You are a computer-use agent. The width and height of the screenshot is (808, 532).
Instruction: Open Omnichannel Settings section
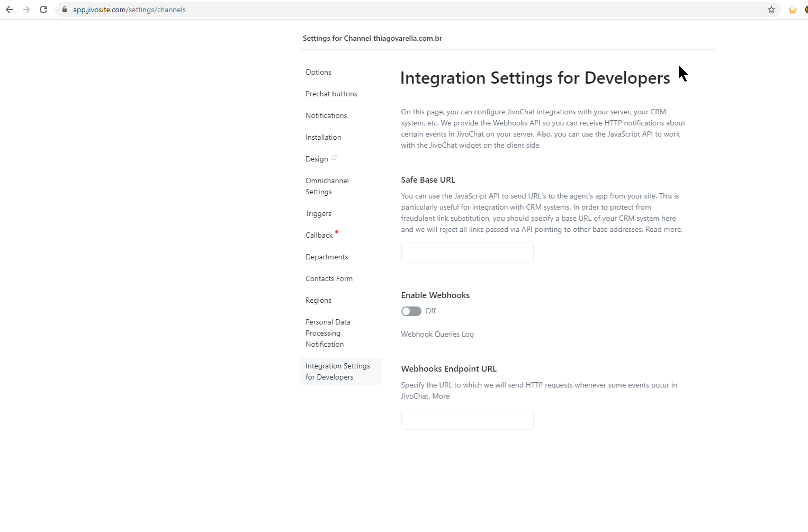click(327, 186)
